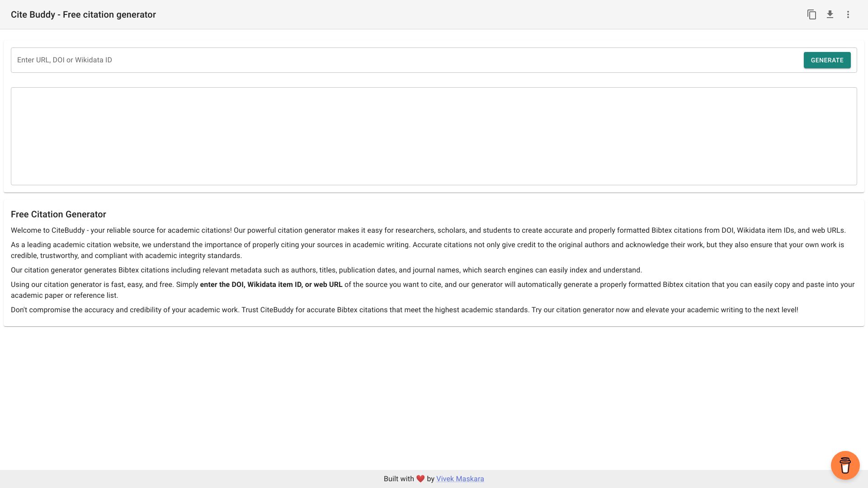The image size is (868, 488).
Task: Click 'academic paper or reference list' text
Action: coord(64,296)
